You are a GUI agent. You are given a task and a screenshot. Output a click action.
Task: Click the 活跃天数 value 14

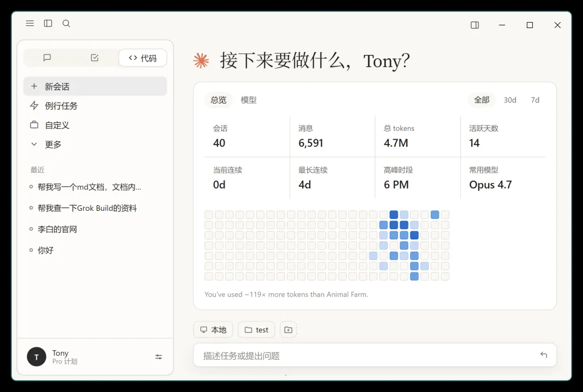(474, 143)
